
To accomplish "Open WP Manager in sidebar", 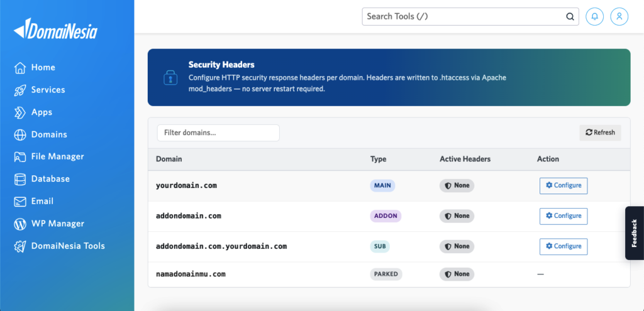I will tap(57, 224).
